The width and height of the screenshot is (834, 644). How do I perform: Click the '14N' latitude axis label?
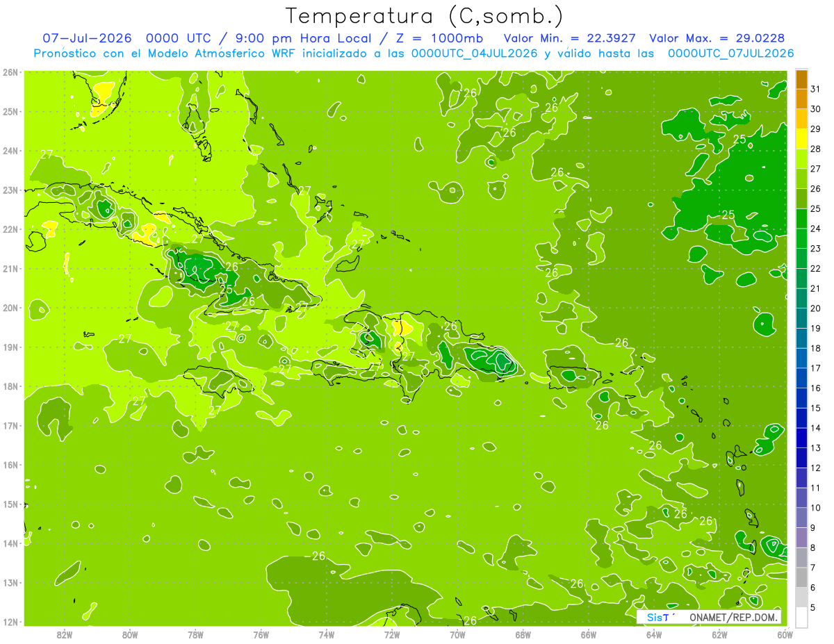tap(10, 543)
